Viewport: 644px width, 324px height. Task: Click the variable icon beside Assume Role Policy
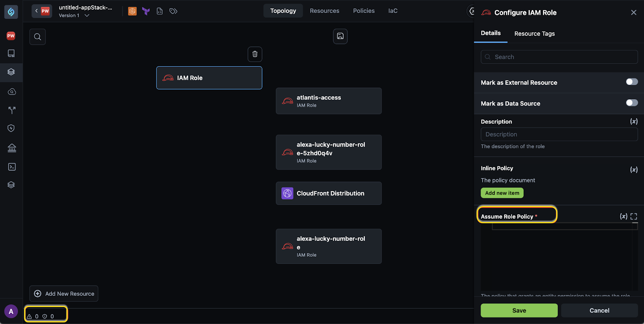click(x=623, y=216)
